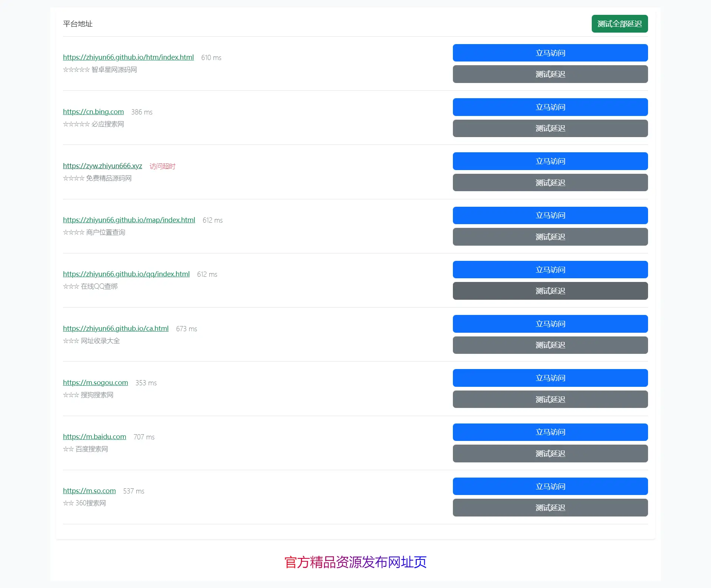Click 立马访问 for 在线QQ查绑

[x=550, y=269]
